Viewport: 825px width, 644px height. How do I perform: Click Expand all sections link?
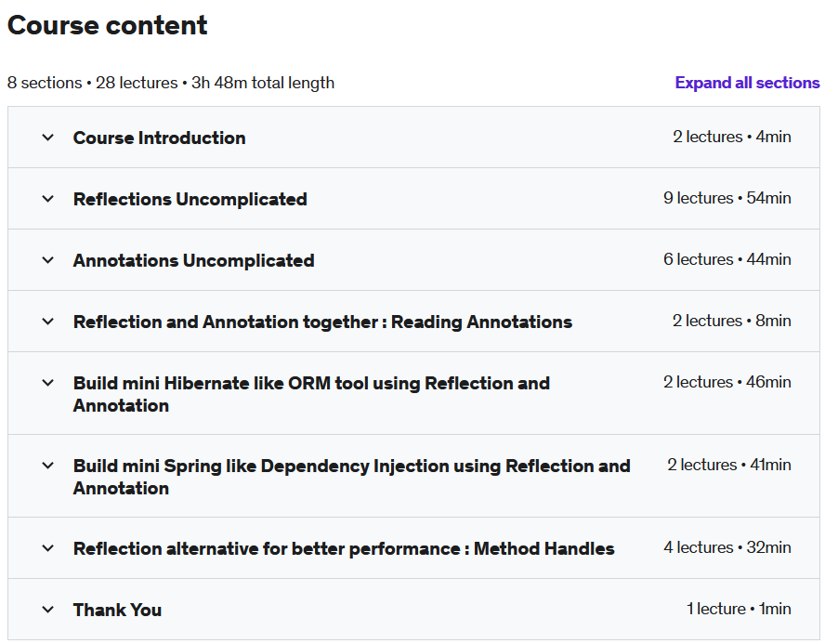[x=747, y=83]
